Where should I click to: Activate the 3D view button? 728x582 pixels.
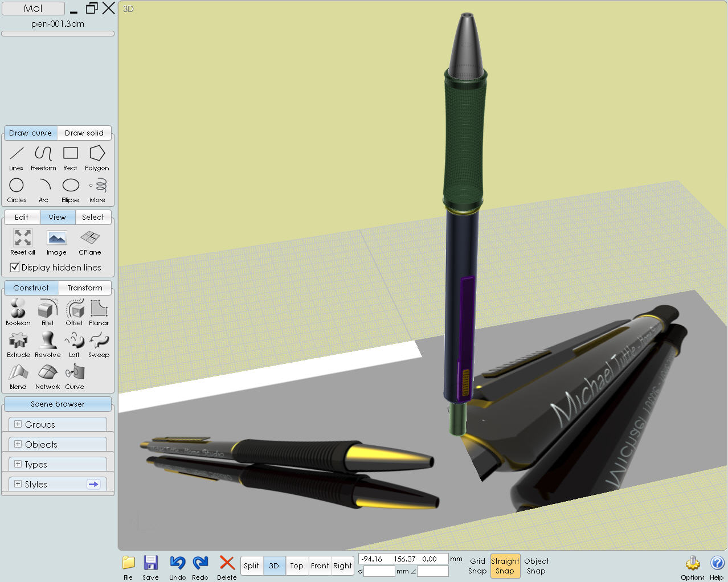274,565
